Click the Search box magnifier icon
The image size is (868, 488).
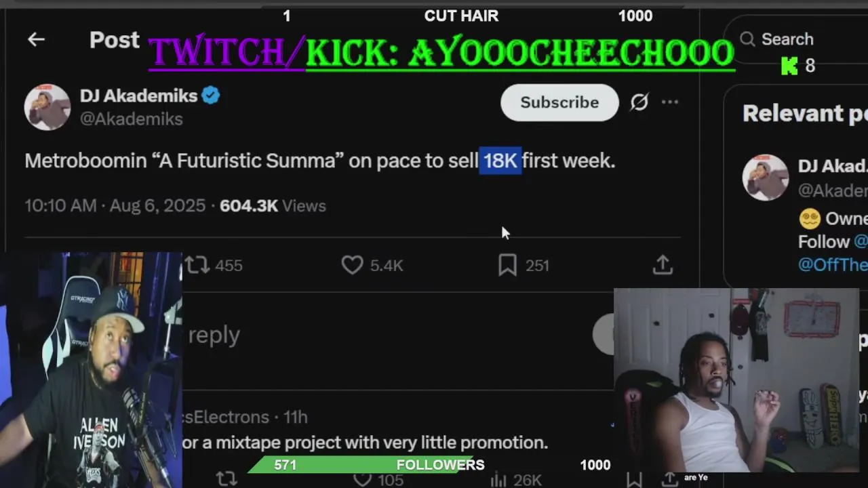tap(747, 39)
